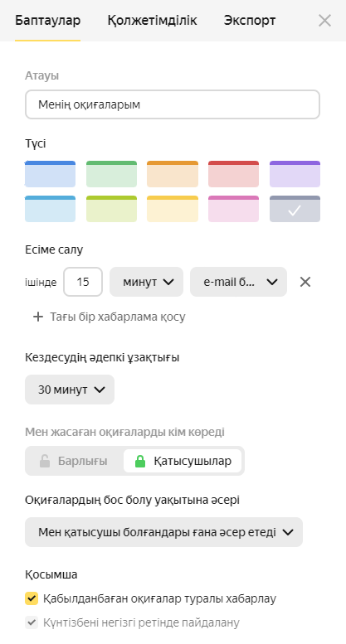Expand the 30 минут default duration dropdown

click(x=70, y=390)
